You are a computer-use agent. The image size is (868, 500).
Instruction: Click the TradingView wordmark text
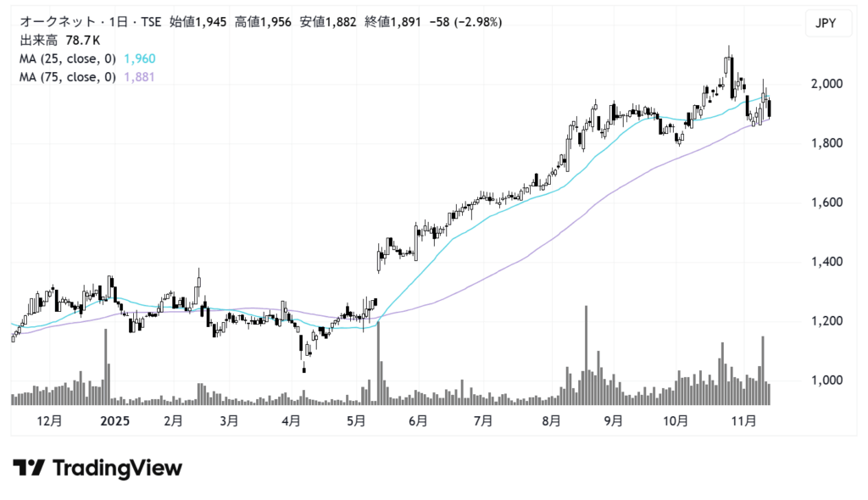(117, 469)
